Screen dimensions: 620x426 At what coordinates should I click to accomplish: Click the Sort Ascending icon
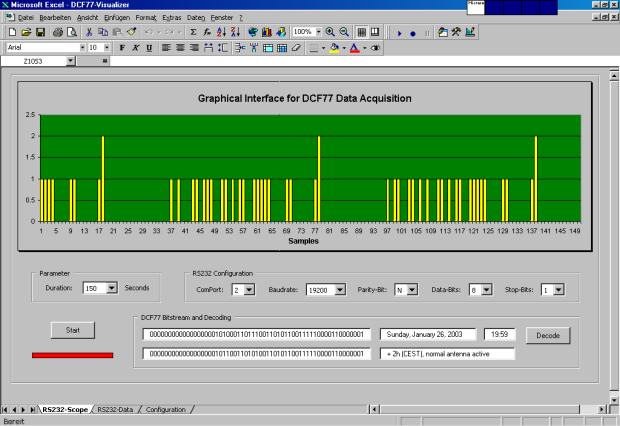[x=221, y=33]
